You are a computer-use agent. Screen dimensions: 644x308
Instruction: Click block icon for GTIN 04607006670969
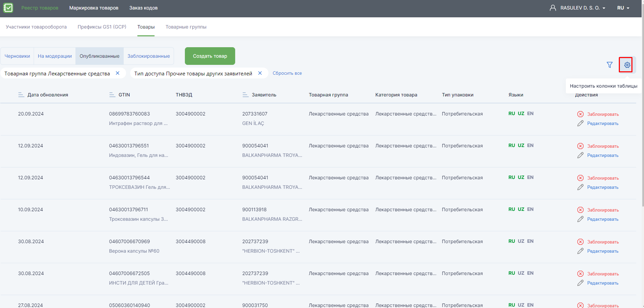[580, 242]
